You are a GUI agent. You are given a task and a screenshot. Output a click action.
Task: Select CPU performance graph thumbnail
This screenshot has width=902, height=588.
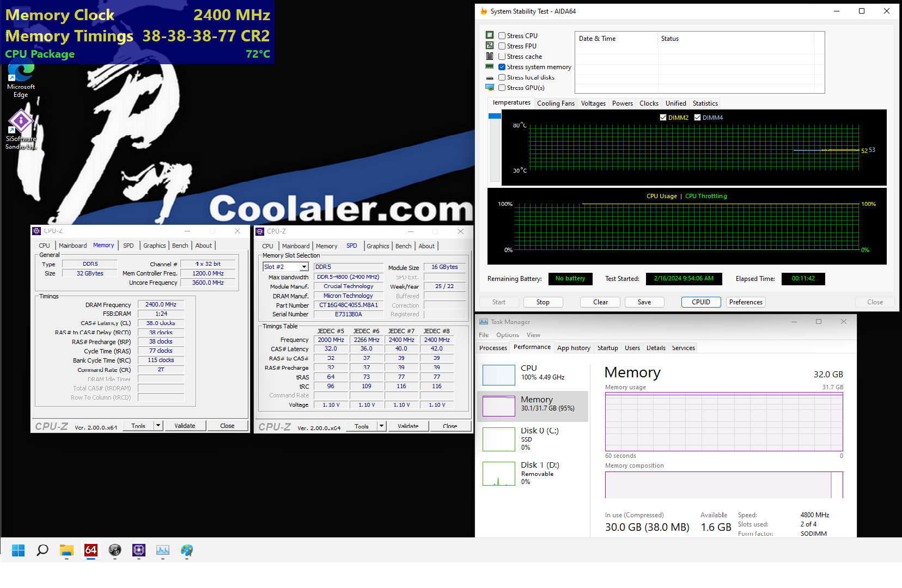coord(499,375)
